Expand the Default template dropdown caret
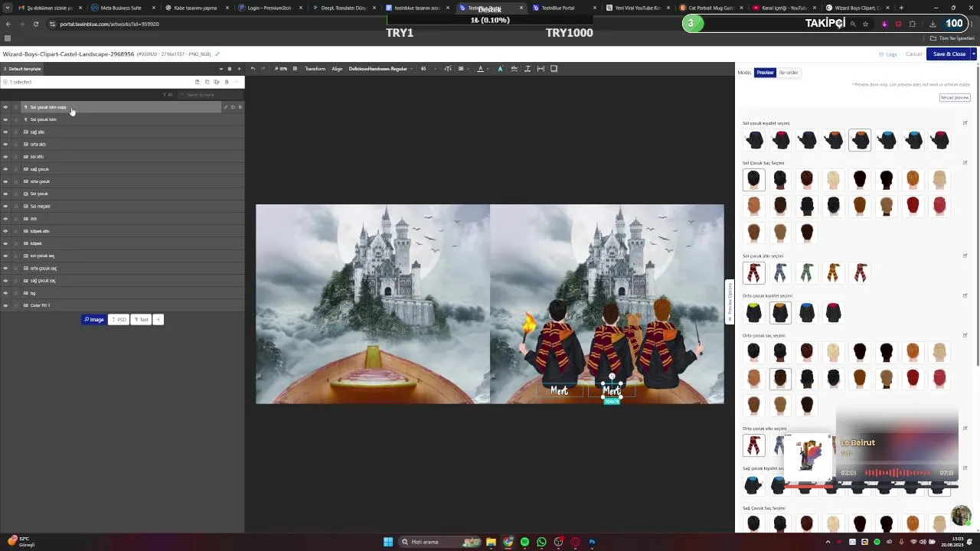980x551 pixels. [221, 69]
